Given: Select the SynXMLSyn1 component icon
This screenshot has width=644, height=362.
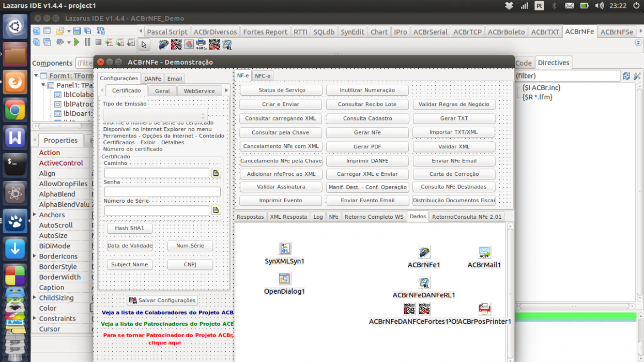Looking at the screenshot, I should [285, 249].
